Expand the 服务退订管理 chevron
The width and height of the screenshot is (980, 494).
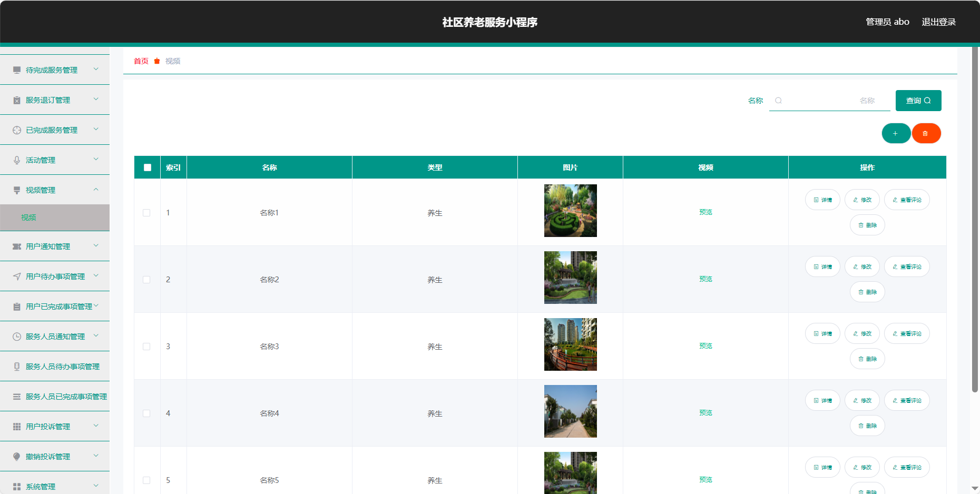pos(96,99)
